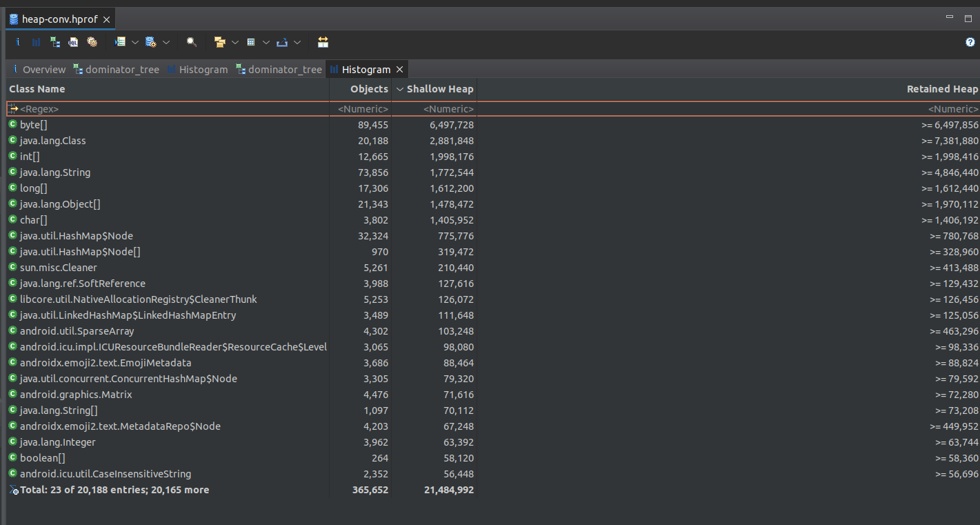Click Numeric filter under Retained Heap column
Viewport: 980px width, 525px height.
[728, 109]
